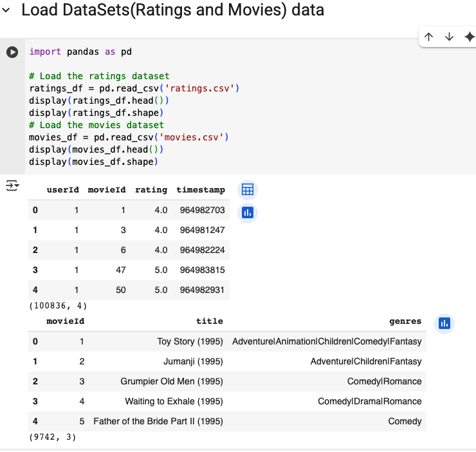
Task: Click movieId 50 in ratings table
Action: coord(120,290)
